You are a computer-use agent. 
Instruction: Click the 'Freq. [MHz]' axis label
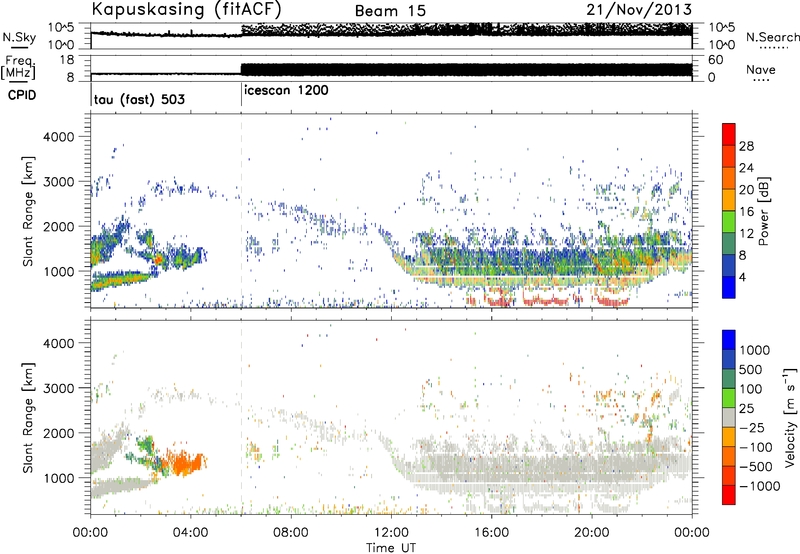coord(19,69)
